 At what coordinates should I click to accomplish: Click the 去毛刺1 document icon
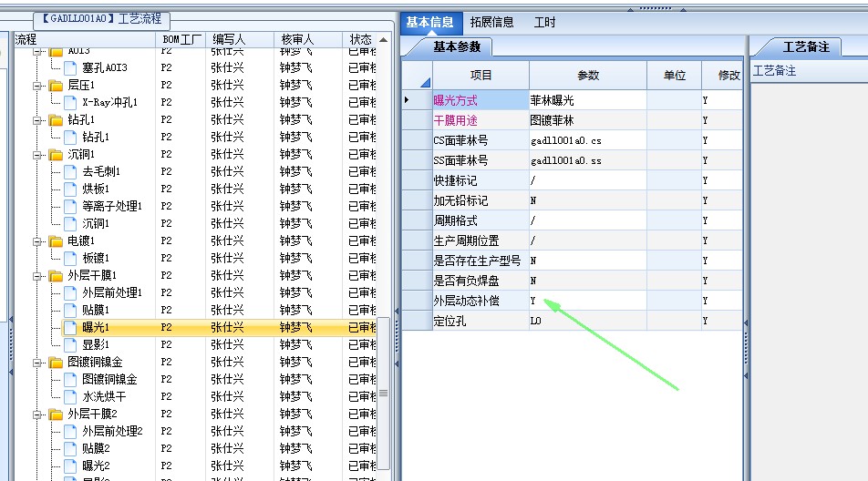[70, 171]
